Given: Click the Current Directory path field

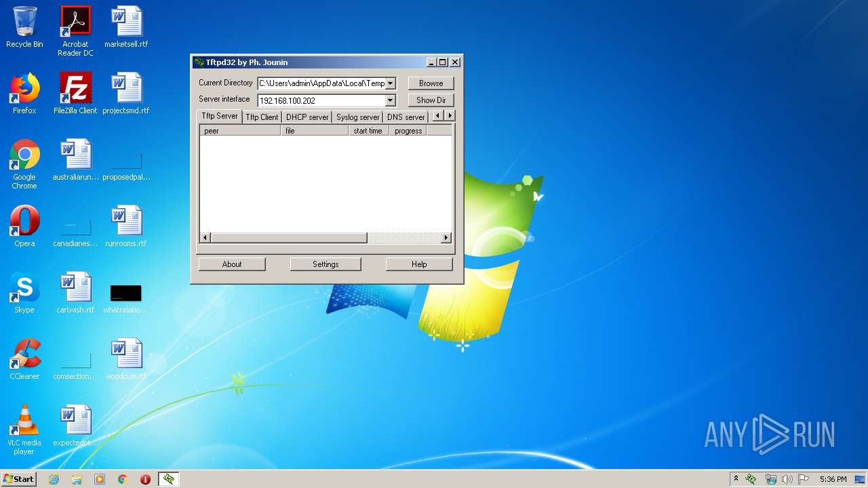Looking at the screenshot, I should coord(321,83).
